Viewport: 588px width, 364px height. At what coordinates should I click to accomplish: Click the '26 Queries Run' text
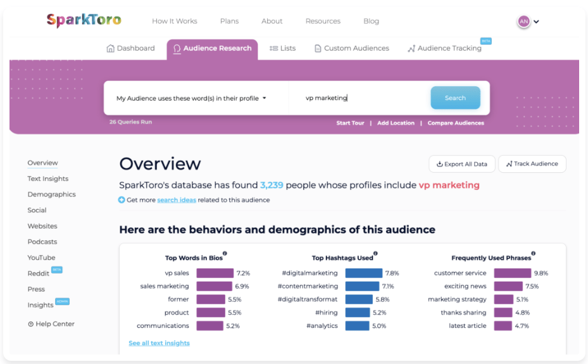(x=130, y=122)
